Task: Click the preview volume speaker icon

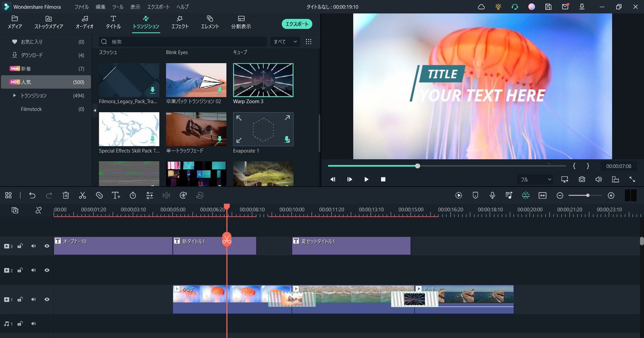Action: tap(598, 179)
